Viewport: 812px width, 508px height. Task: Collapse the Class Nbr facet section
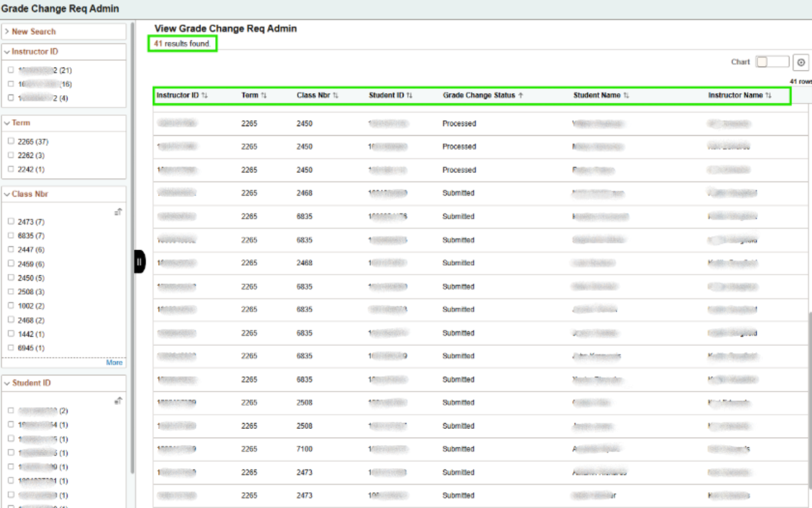click(x=26, y=194)
